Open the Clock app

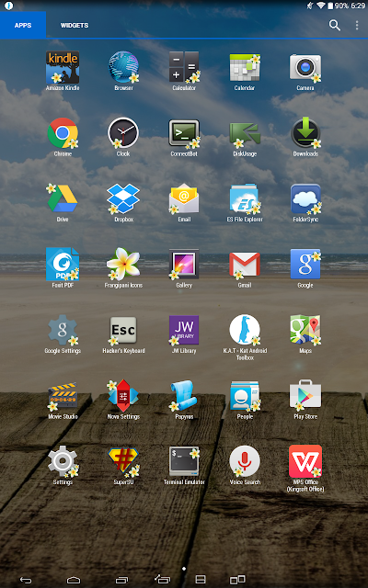click(x=123, y=133)
